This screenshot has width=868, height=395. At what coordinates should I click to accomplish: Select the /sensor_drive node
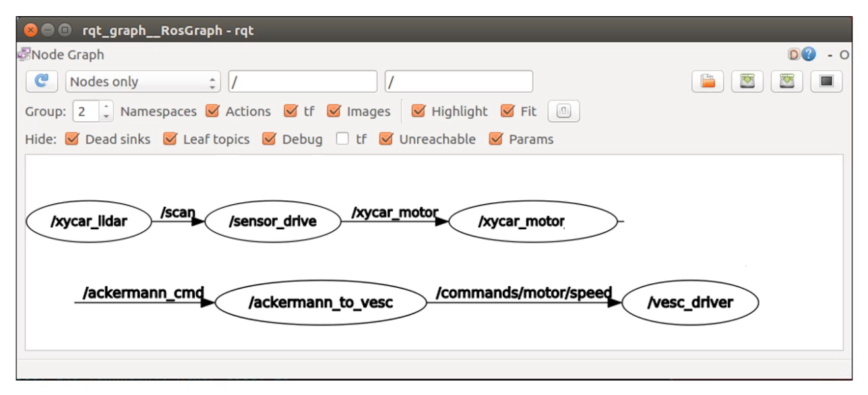coord(273,222)
